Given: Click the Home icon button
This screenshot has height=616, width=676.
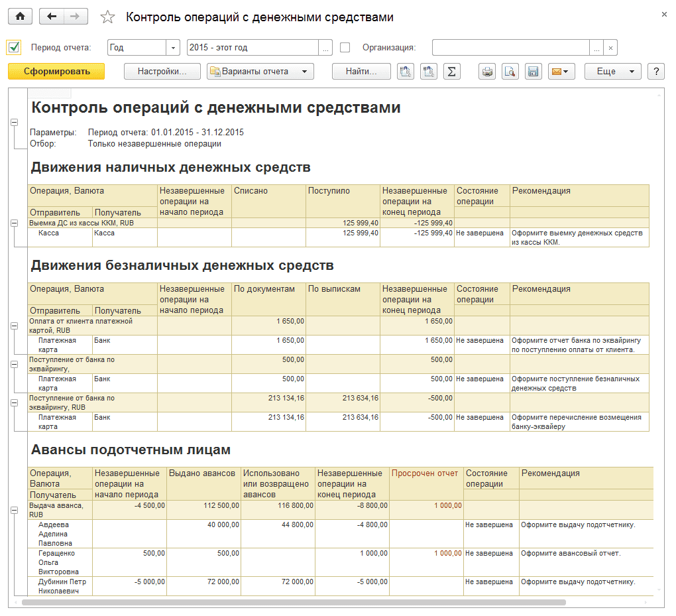Looking at the screenshot, I should 20,17.
